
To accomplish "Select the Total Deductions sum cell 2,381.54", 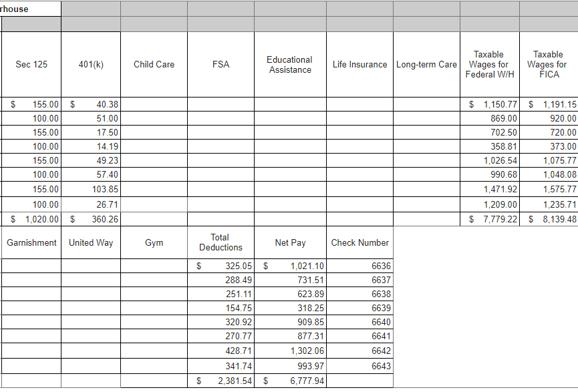I will tap(221, 381).
